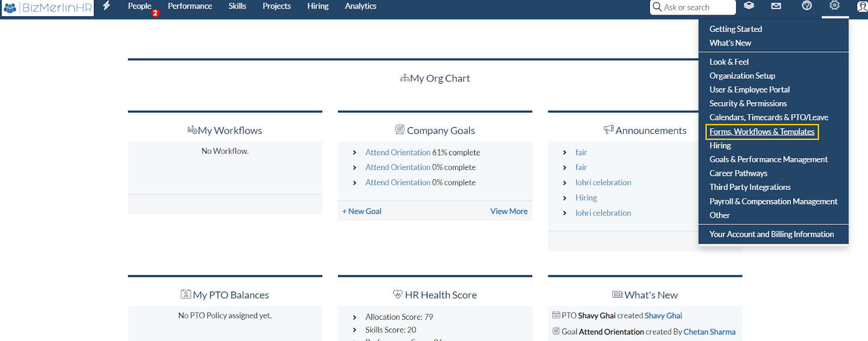Open Attend Orientation goal at 61% complete

tap(398, 153)
